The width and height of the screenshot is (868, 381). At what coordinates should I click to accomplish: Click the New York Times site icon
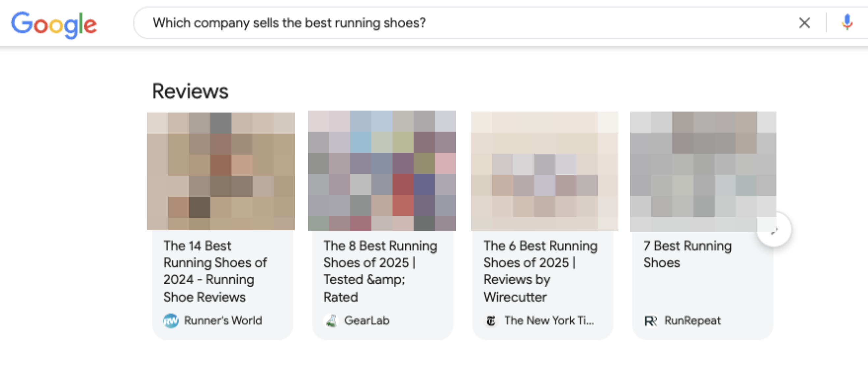pos(491,321)
